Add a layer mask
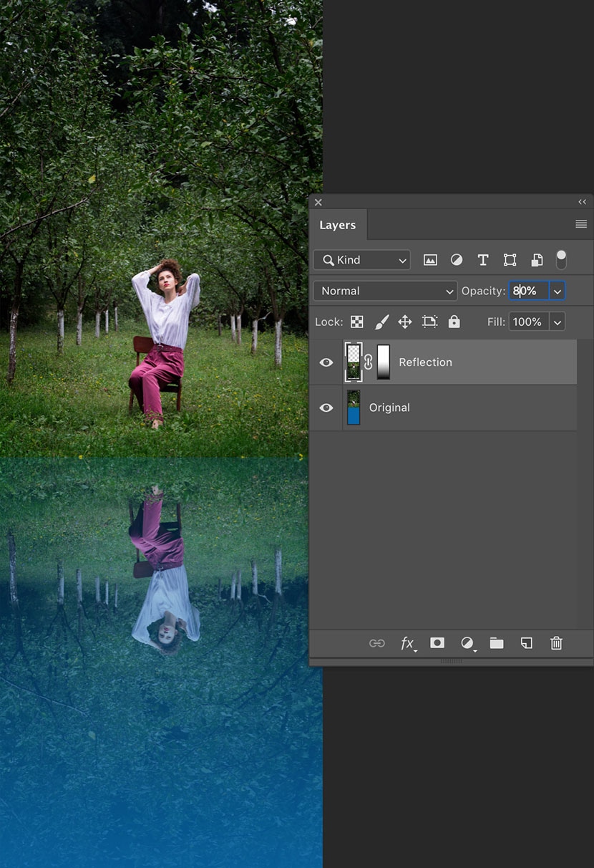This screenshot has height=868, width=594. pyautogui.click(x=437, y=643)
